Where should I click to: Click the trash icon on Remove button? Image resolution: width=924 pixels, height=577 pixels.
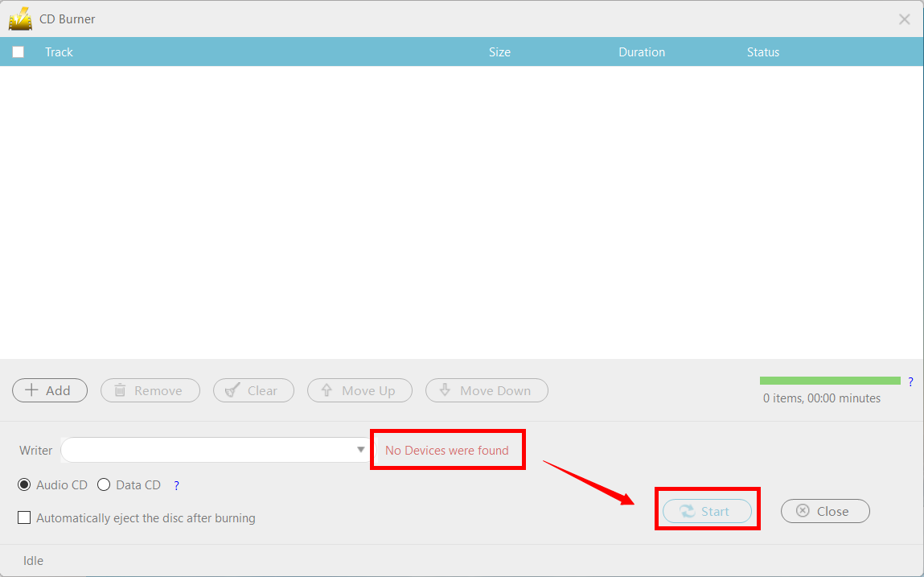tap(120, 390)
